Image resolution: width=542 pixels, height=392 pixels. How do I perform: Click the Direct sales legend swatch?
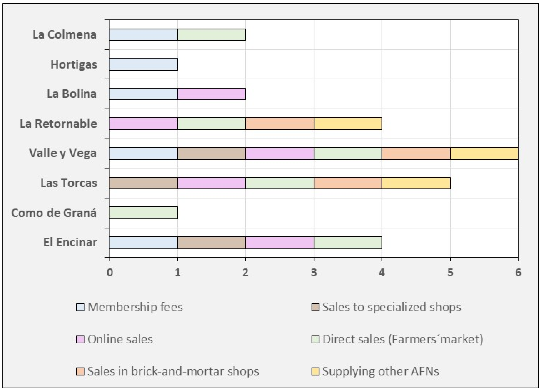(x=316, y=340)
